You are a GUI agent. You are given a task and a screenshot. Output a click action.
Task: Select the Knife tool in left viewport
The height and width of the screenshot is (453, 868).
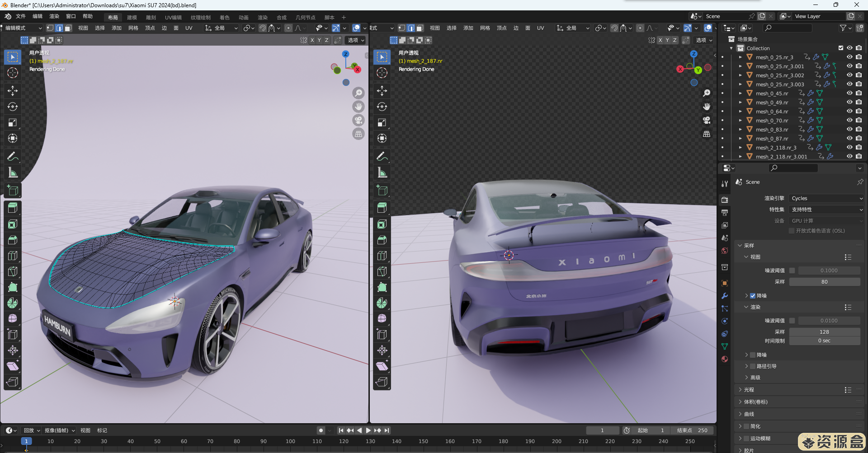13,271
